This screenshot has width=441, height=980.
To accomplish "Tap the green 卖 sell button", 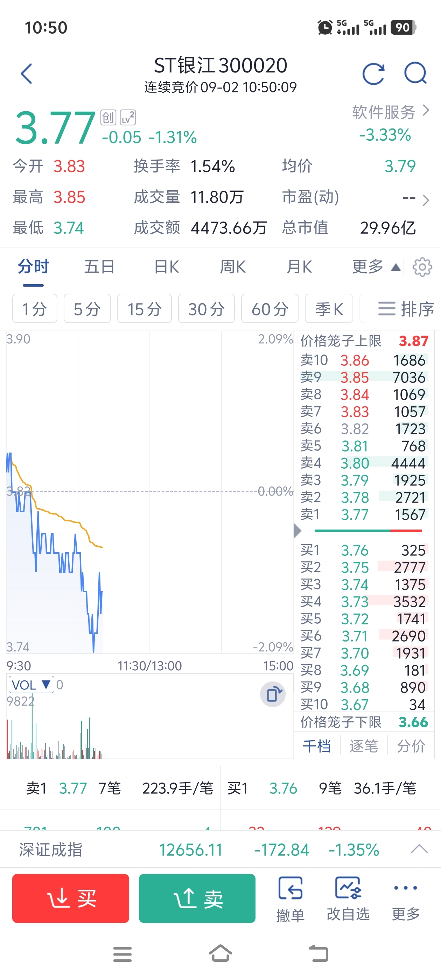I will point(197,898).
